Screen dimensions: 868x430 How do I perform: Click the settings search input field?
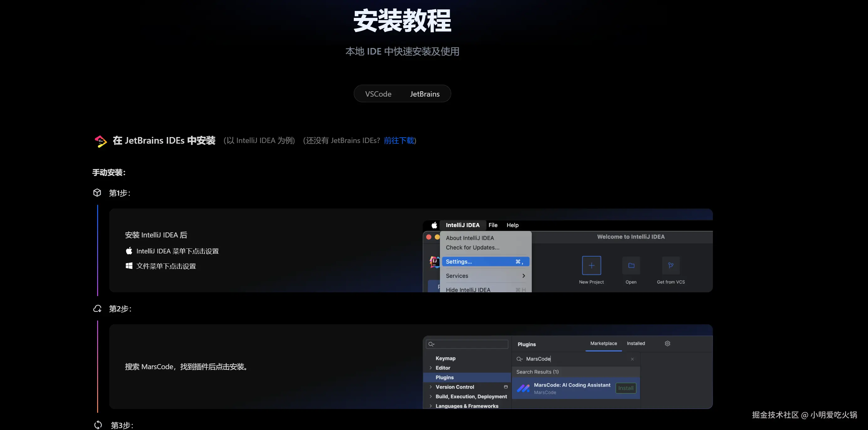tap(470, 344)
